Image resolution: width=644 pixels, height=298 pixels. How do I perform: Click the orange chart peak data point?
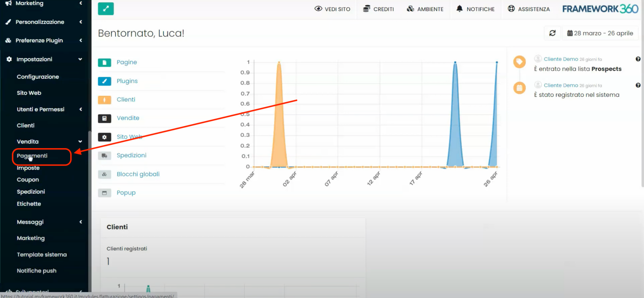click(279, 62)
